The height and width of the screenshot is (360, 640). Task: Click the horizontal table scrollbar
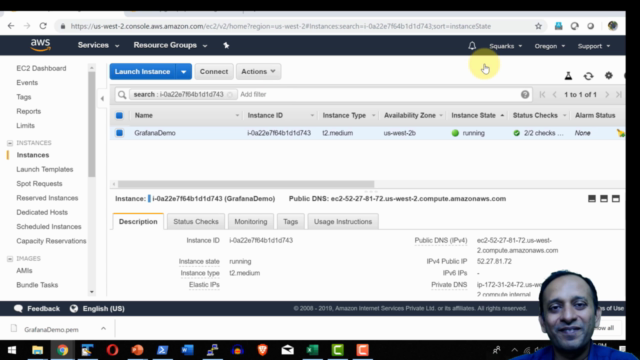(246, 184)
